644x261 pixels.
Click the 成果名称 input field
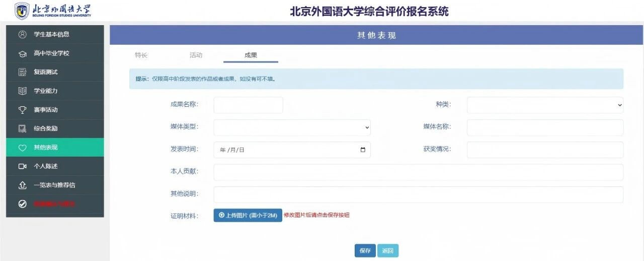point(248,105)
